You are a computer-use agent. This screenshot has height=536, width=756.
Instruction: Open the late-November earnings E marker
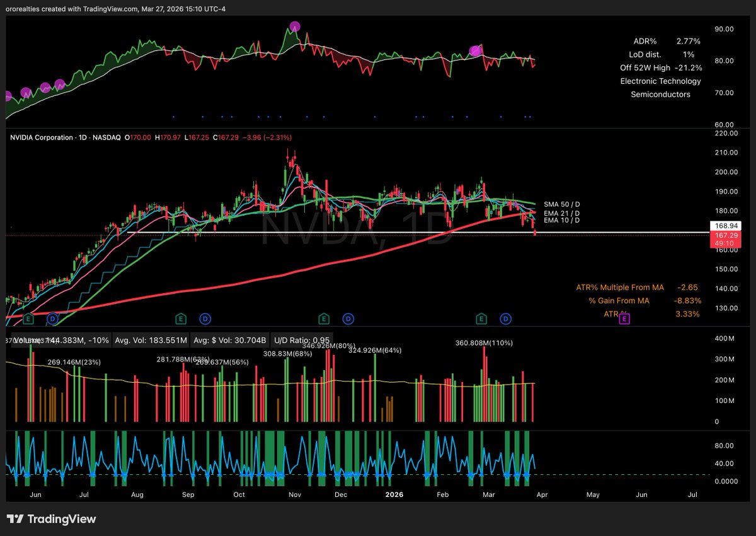323,318
